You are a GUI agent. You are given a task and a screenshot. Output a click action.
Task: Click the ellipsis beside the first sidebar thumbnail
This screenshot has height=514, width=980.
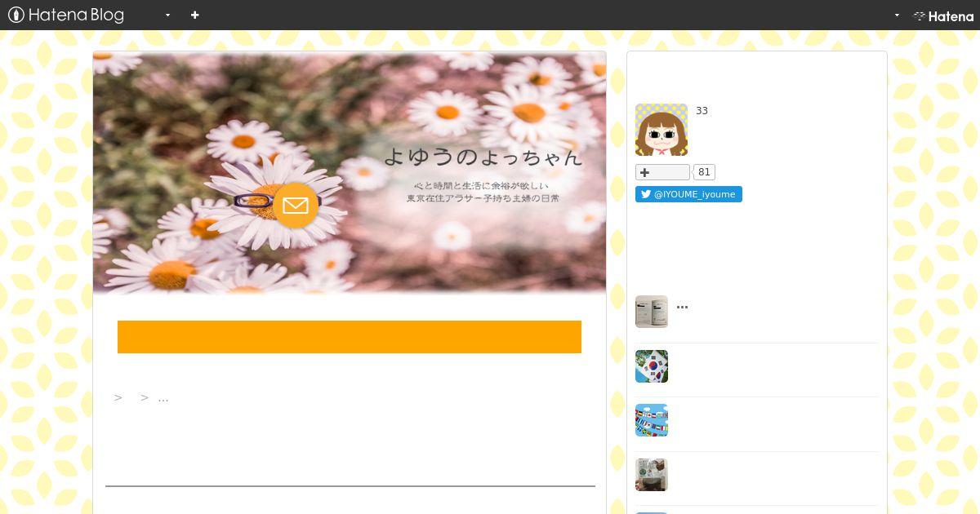click(683, 307)
